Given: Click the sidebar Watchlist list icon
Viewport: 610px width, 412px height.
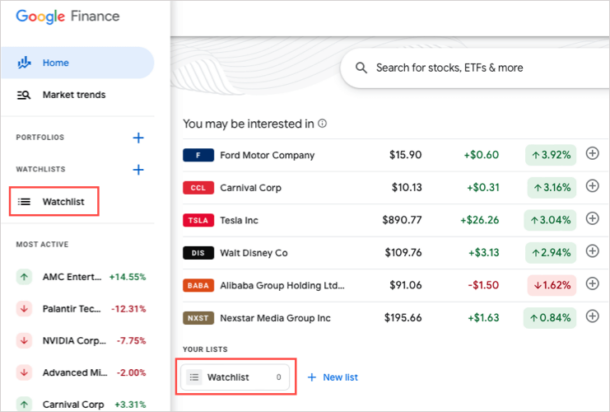Looking at the screenshot, I should point(24,202).
